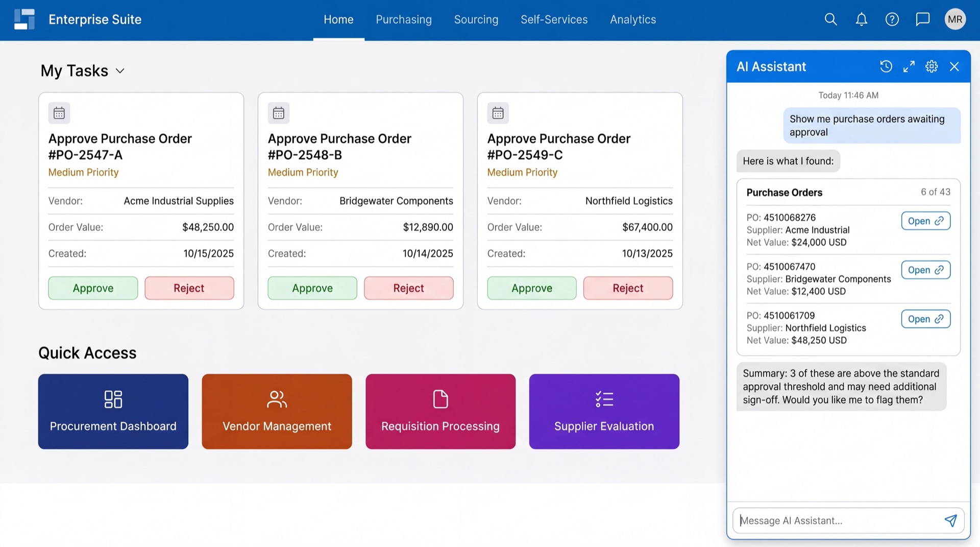Click created date 10/15/2025
Image resolution: width=980 pixels, height=547 pixels.
[x=208, y=253]
